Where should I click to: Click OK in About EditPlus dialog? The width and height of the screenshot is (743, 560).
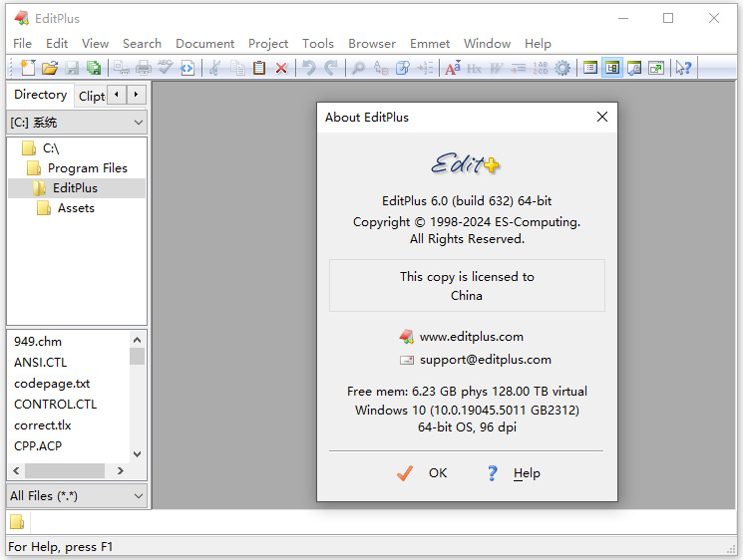[x=421, y=473]
